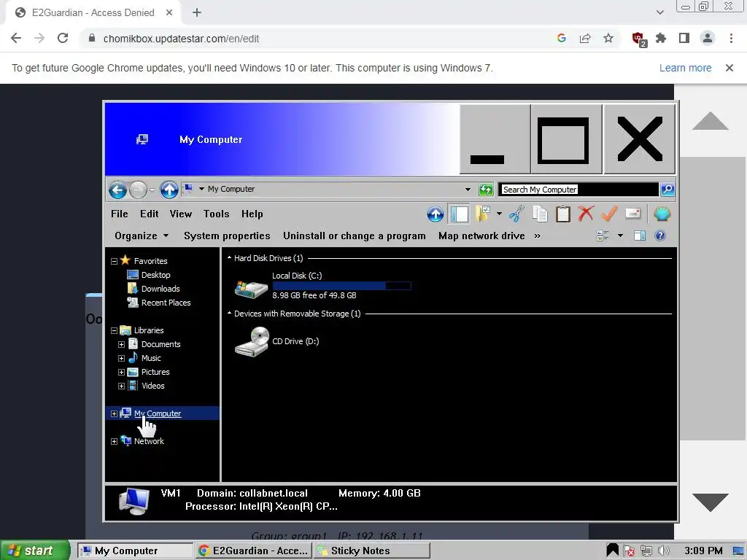Screen dimensions: 747x560
Task: Select Recent Places under Favorites
Action: tap(166, 303)
